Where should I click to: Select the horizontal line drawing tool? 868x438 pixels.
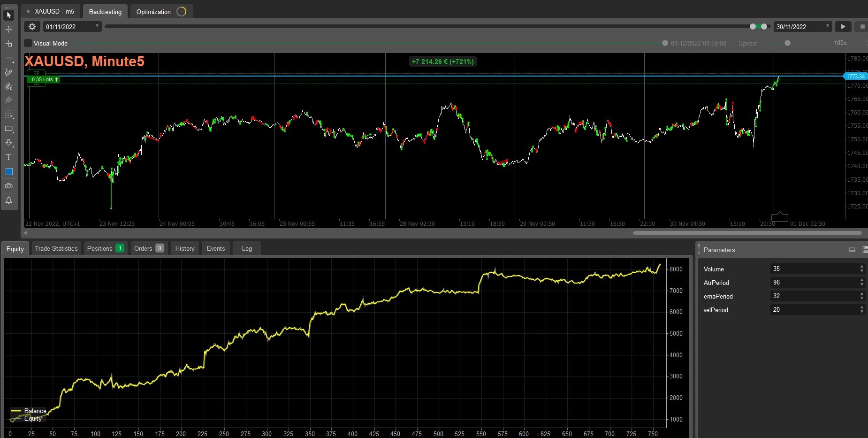(x=8, y=58)
